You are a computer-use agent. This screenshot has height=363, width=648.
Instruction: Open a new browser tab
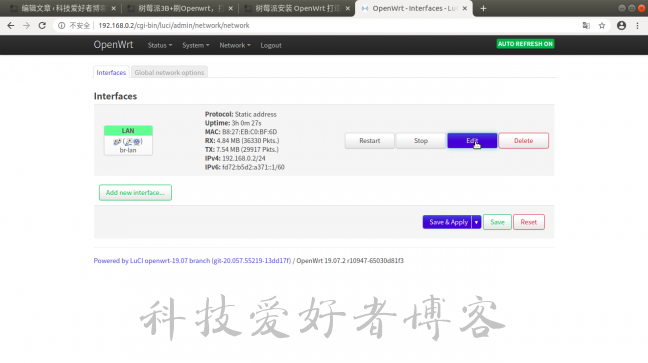(x=483, y=8)
